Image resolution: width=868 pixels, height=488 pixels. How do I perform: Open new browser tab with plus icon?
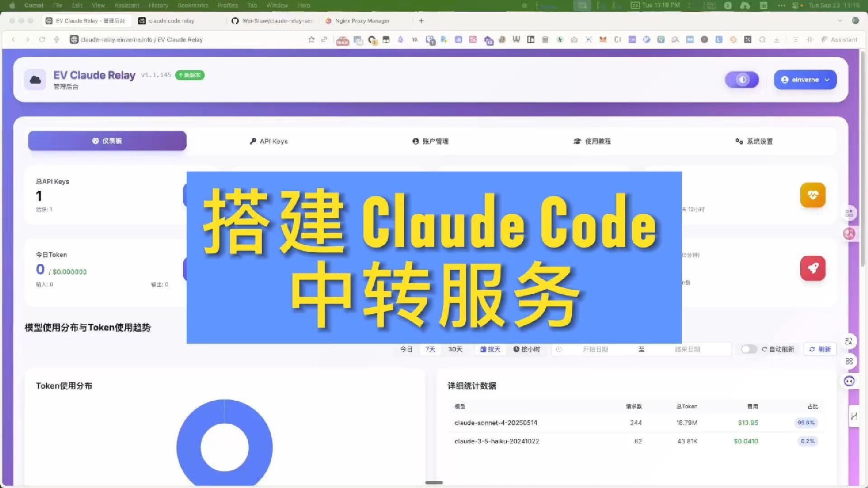[x=421, y=21]
